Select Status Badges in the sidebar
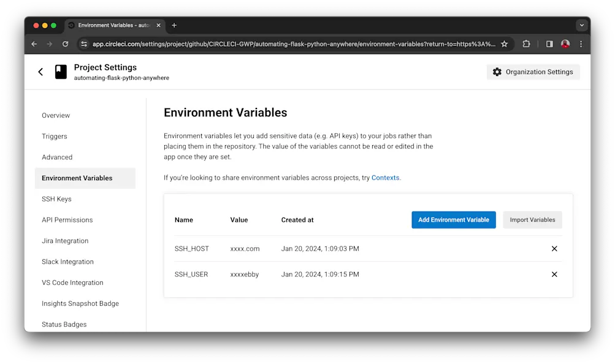The height and width of the screenshot is (364, 615). click(64, 324)
